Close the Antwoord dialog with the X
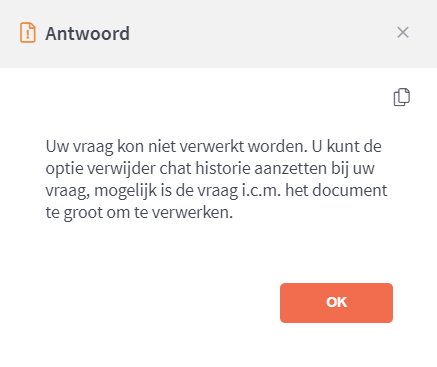Viewport: 437px width, 367px height. (x=403, y=32)
